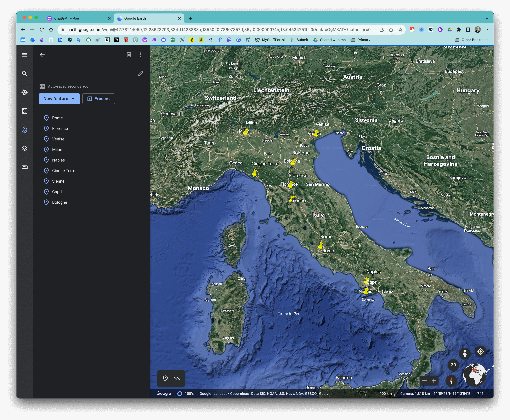Image resolution: width=510 pixels, height=420 pixels.
Task: Open browser extensions puzzle icon
Action: pos(459,30)
